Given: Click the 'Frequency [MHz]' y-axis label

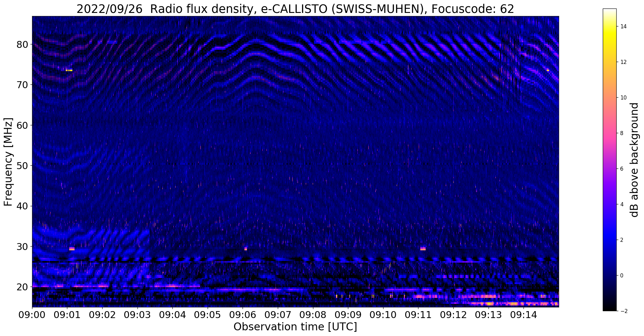Looking at the screenshot, I should [x=8, y=162].
